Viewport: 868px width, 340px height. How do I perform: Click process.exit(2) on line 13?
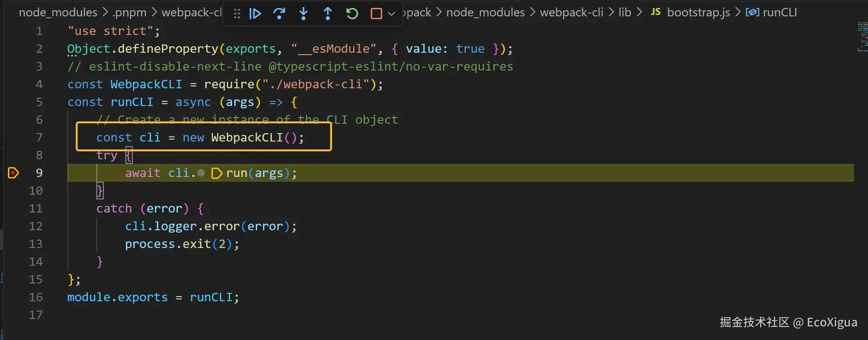179,244
